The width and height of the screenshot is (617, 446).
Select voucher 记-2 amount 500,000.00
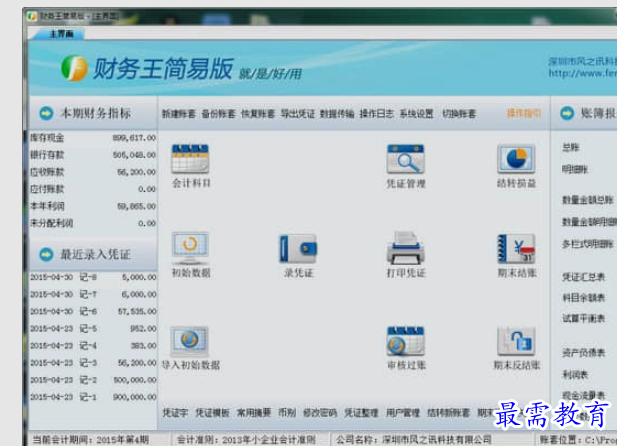(x=93, y=380)
